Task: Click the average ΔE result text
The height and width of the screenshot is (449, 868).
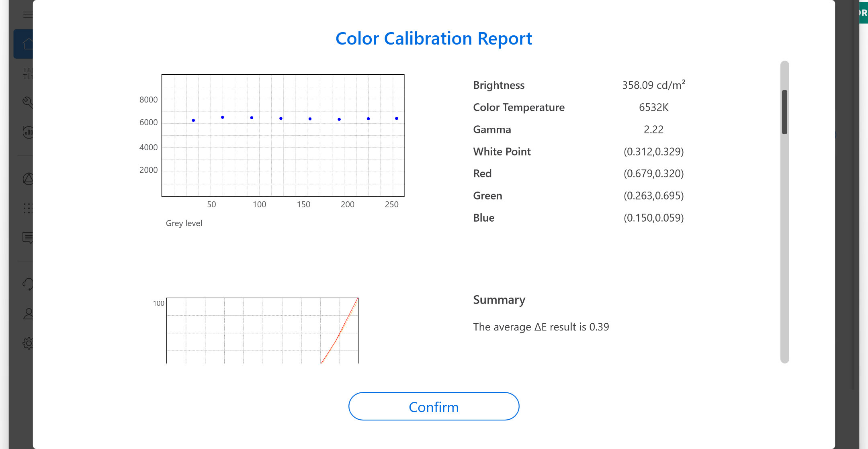Action: (x=541, y=327)
